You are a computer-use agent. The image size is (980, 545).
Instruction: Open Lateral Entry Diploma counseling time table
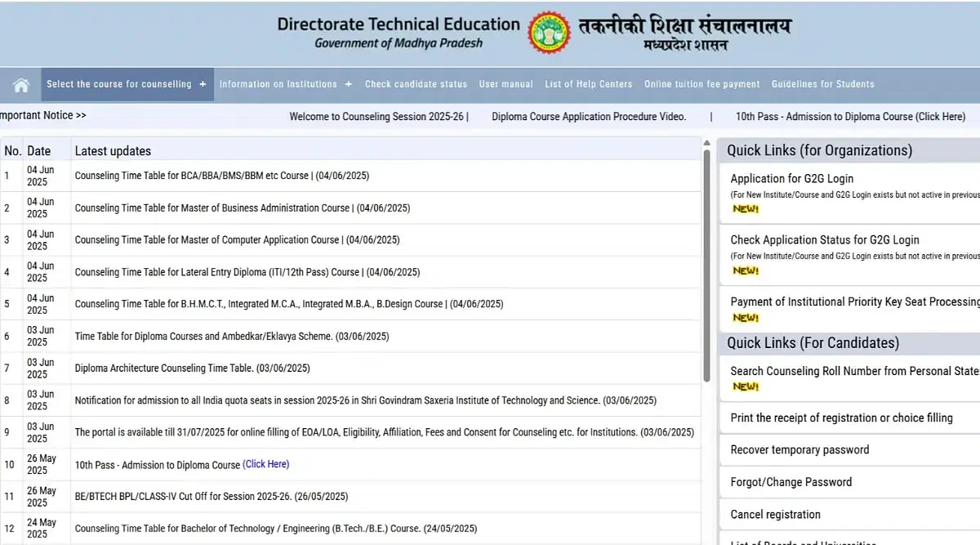point(247,272)
